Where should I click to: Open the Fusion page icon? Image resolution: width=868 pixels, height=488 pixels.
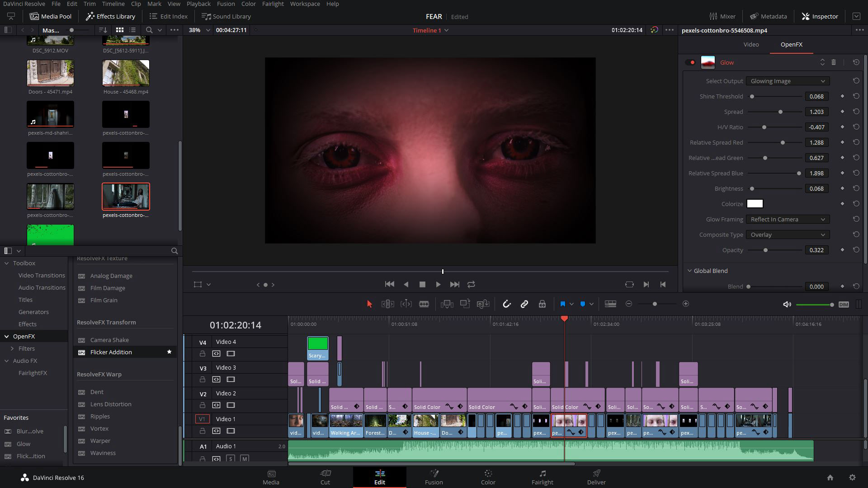point(434,477)
